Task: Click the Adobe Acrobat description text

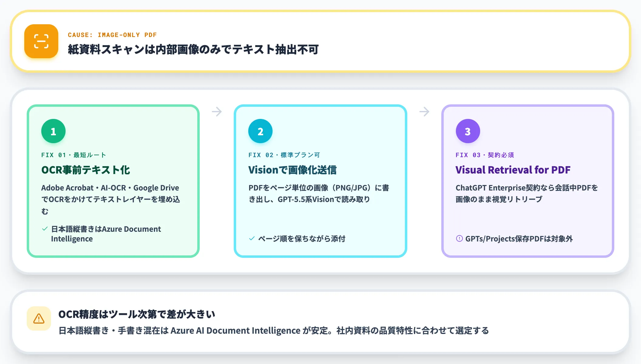Action: tap(111, 199)
